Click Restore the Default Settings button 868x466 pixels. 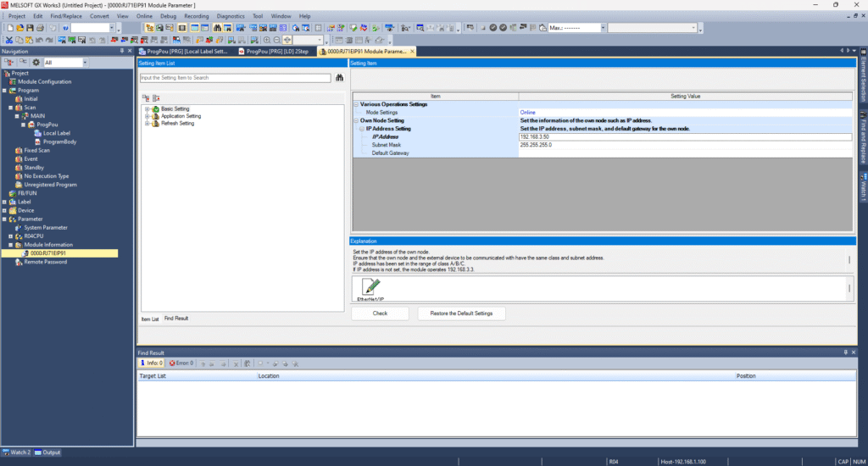(461, 313)
